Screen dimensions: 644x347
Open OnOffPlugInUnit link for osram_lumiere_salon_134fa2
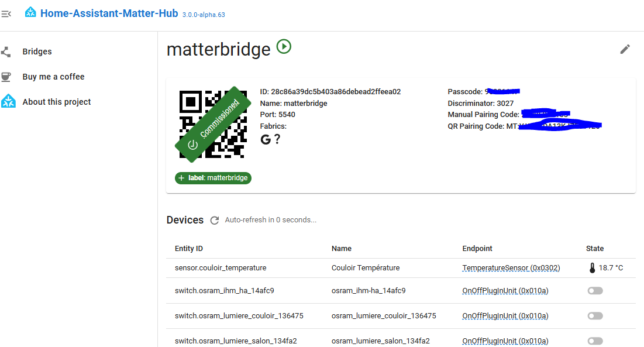[505, 341]
